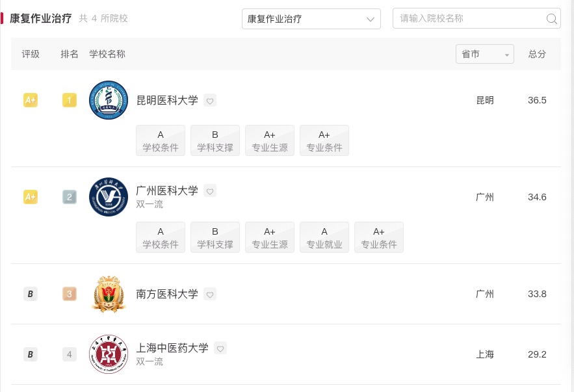The width and height of the screenshot is (574, 392).
Task: Open the 广州医科大学 name link
Action: (x=168, y=190)
